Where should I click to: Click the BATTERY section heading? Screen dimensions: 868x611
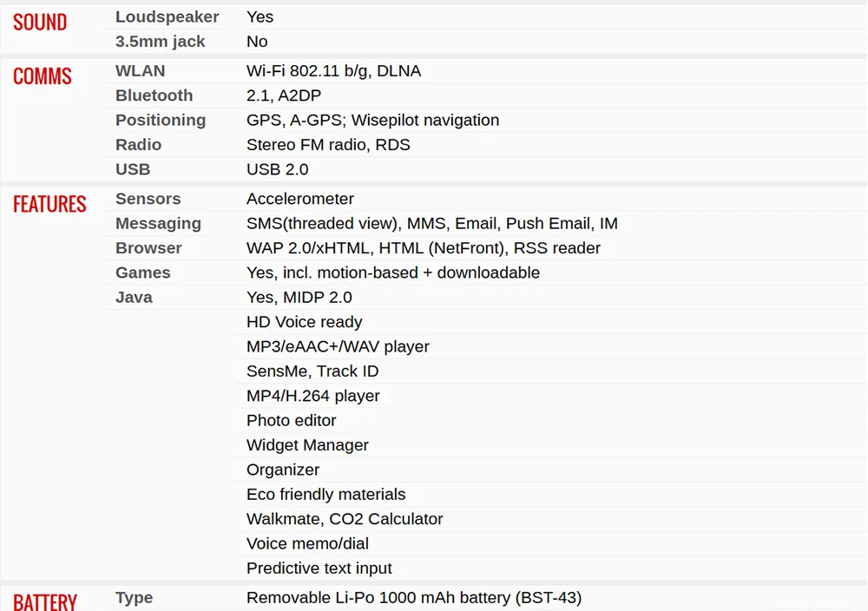coord(45,601)
